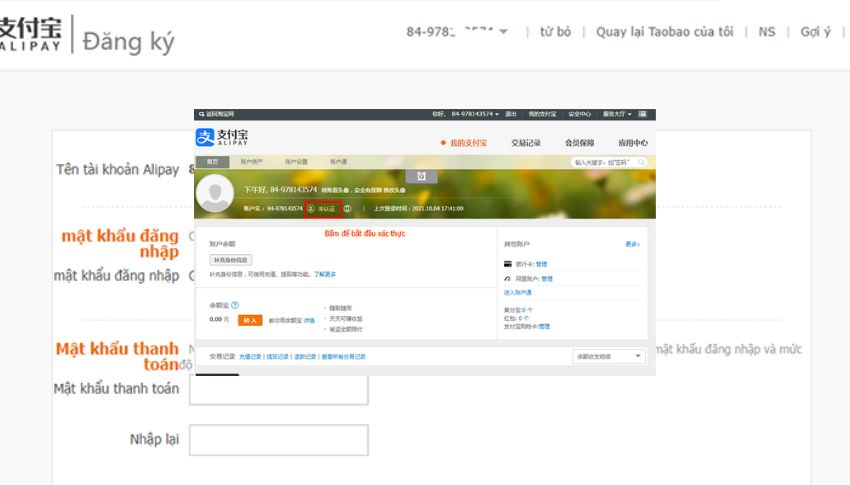Click the 'NS' link in the header
The image size is (850, 485).
pos(767,31)
